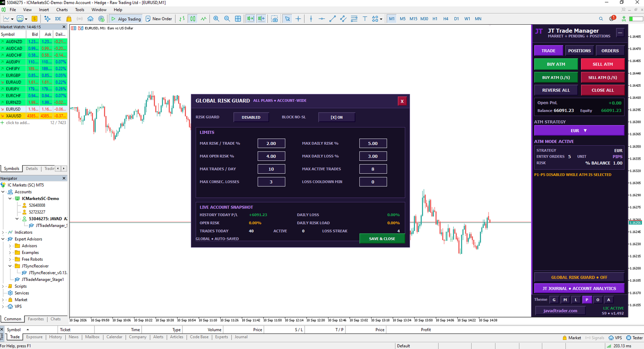Select the crosshair cursor tool

(x=298, y=19)
